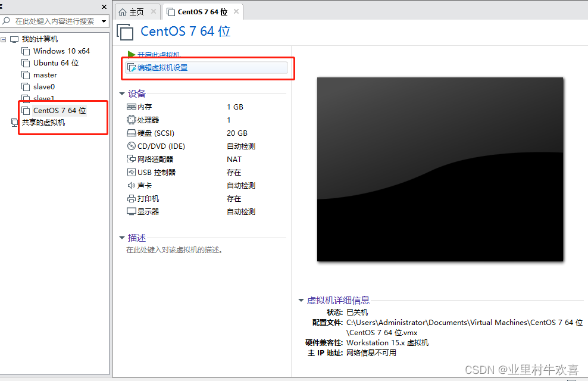The height and width of the screenshot is (381, 588).
Task: Open 硬盘 (SCSI) hard disk entry
Action: pyautogui.click(x=155, y=133)
